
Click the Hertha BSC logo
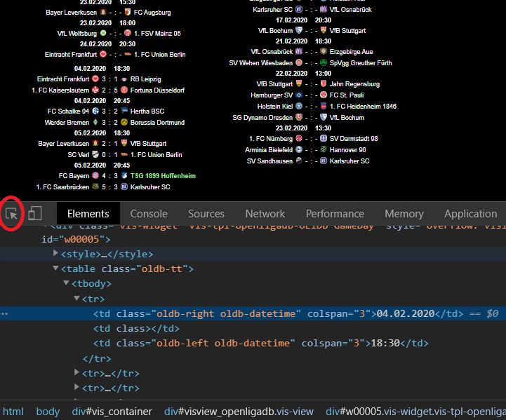click(x=124, y=111)
